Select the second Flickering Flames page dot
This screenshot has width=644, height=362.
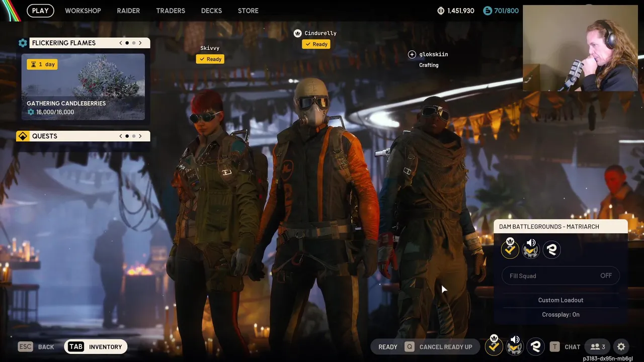point(134,43)
